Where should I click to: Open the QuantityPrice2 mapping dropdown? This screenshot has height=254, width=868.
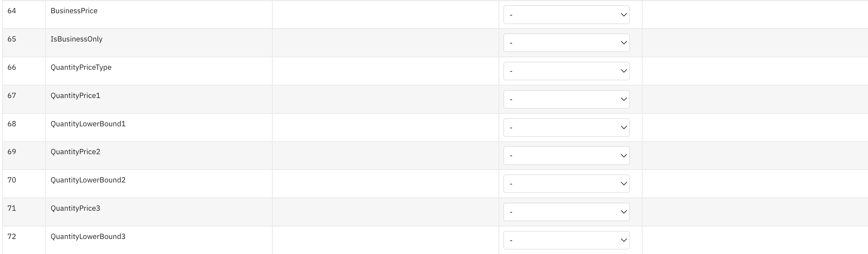[x=566, y=156]
